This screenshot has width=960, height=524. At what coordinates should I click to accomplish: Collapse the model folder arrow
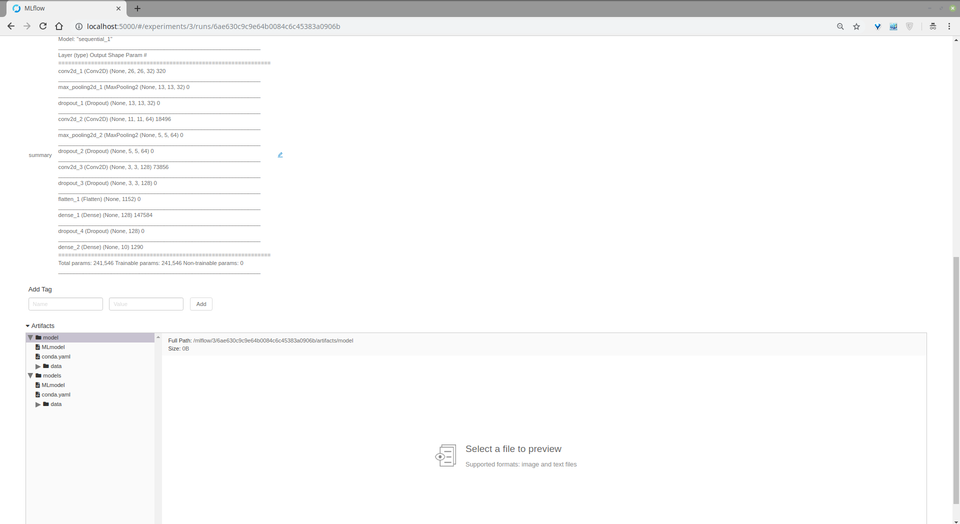pos(30,337)
